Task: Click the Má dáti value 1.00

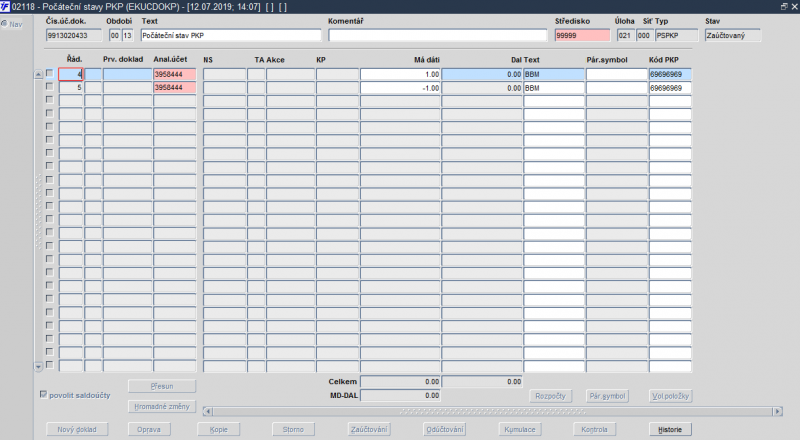Action: tap(401, 75)
